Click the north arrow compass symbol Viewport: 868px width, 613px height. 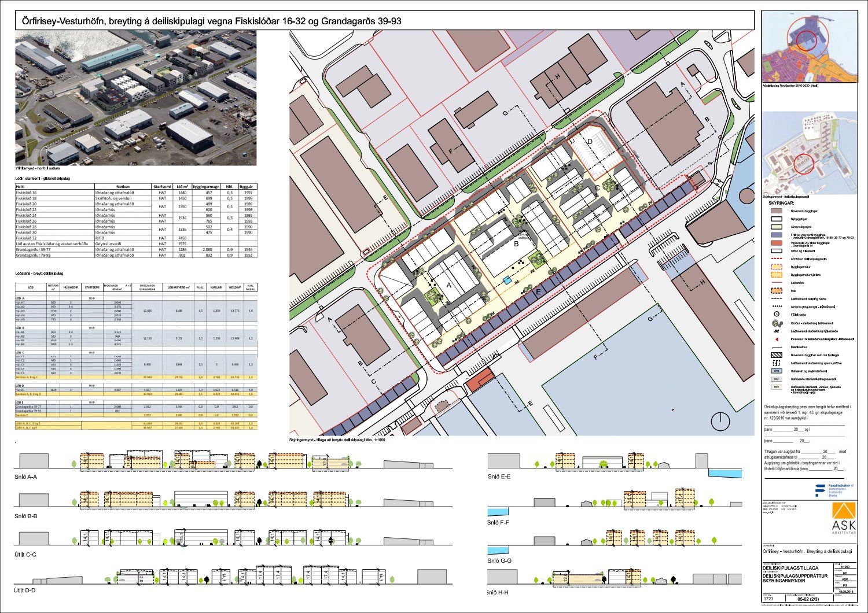click(719, 419)
